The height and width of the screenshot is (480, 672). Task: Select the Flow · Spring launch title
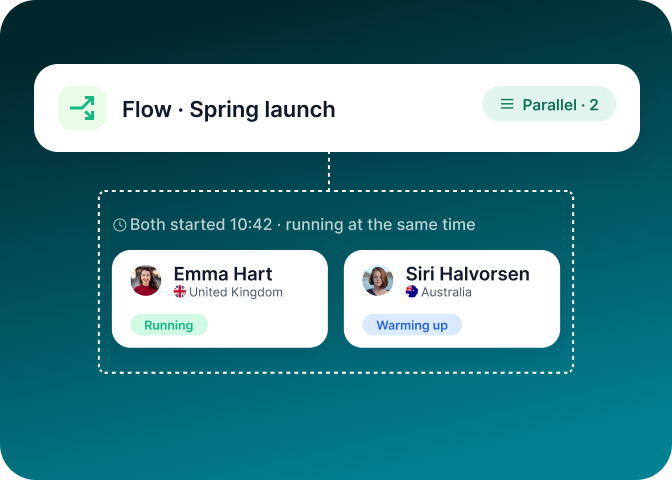coord(228,109)
